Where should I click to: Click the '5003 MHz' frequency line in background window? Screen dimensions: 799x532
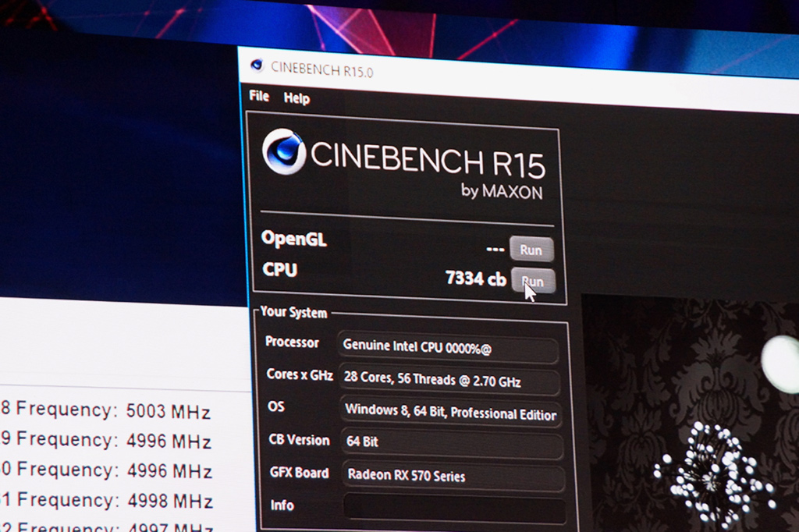pos(106,410)
